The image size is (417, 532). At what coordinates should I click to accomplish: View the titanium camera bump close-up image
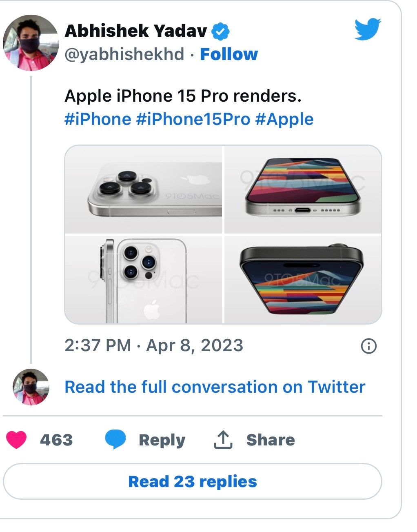144,189
